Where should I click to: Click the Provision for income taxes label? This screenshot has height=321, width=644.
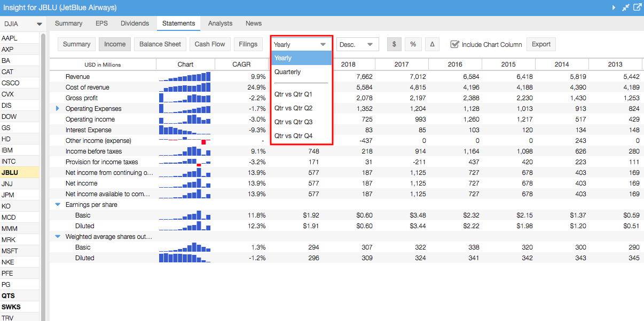(x=101, y=162)
